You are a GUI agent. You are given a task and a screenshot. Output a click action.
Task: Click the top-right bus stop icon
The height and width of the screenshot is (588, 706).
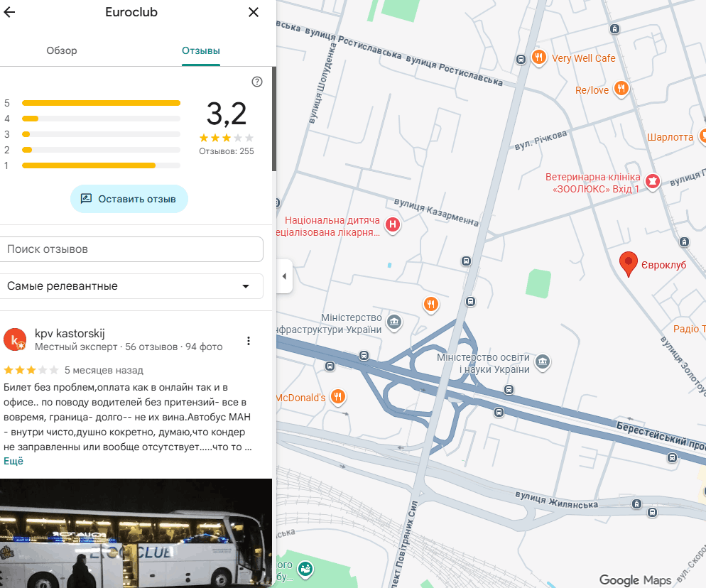pos(614,29)
